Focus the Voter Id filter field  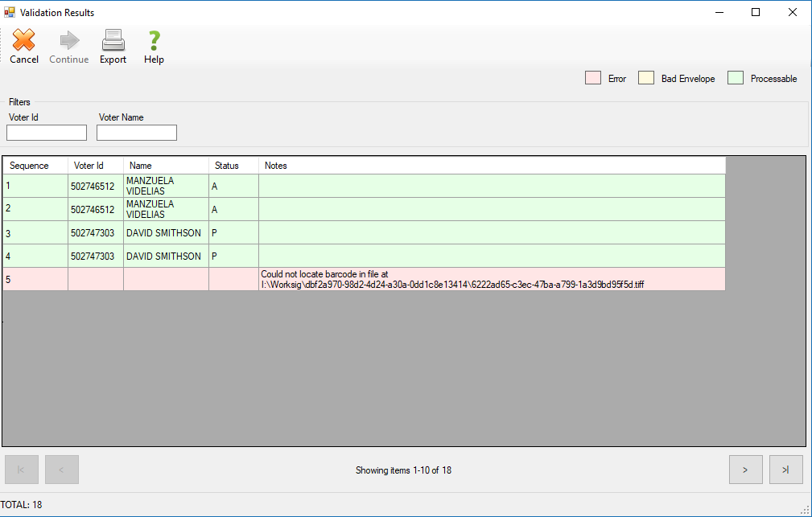[x=47, y=133]
